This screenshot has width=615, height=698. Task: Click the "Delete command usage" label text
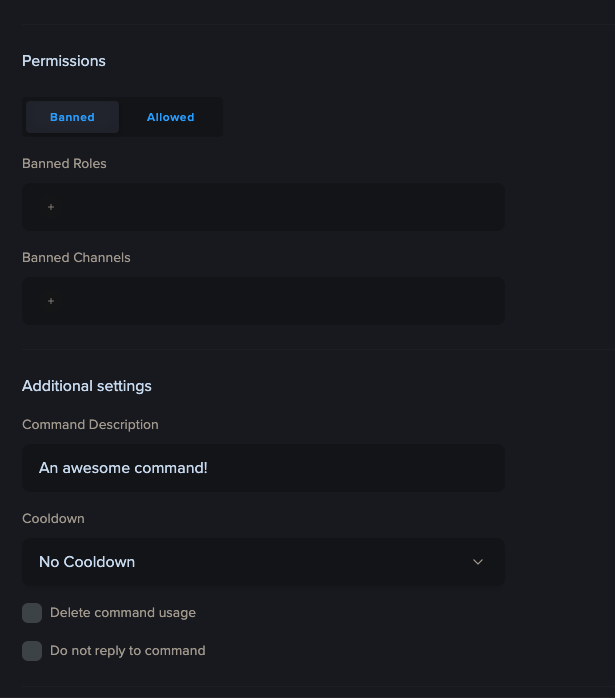[x=123, y=613]
